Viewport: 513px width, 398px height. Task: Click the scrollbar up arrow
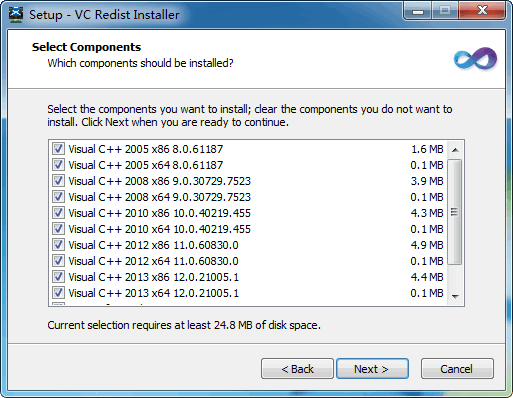(x=455, y=150)
